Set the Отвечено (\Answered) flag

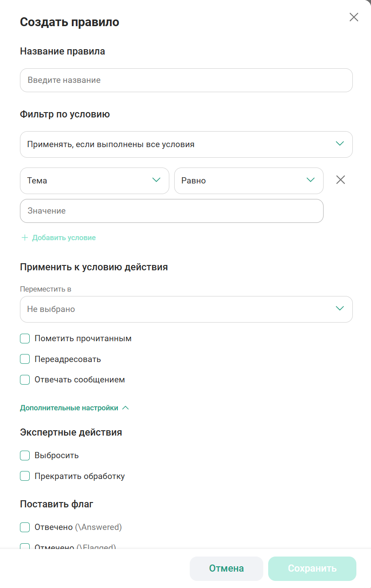pyautogui.click(x=25, y=527)
